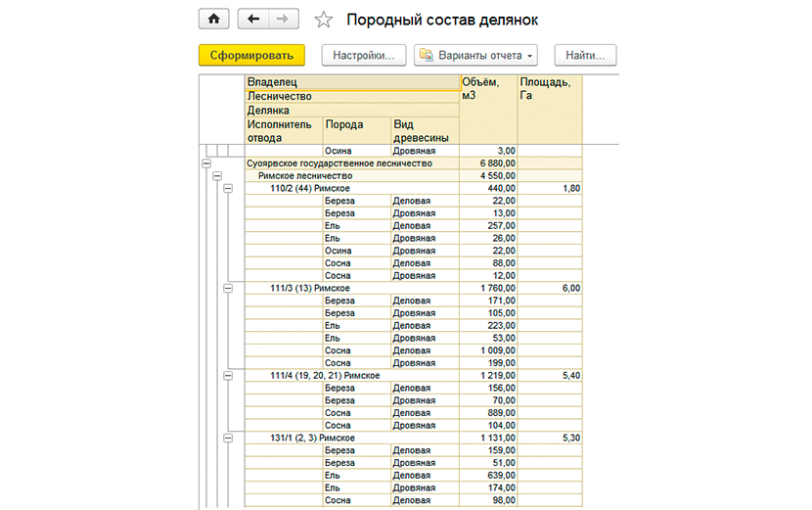
Task: Navigate back with the left arrow
Action: [x=253, y=20]
